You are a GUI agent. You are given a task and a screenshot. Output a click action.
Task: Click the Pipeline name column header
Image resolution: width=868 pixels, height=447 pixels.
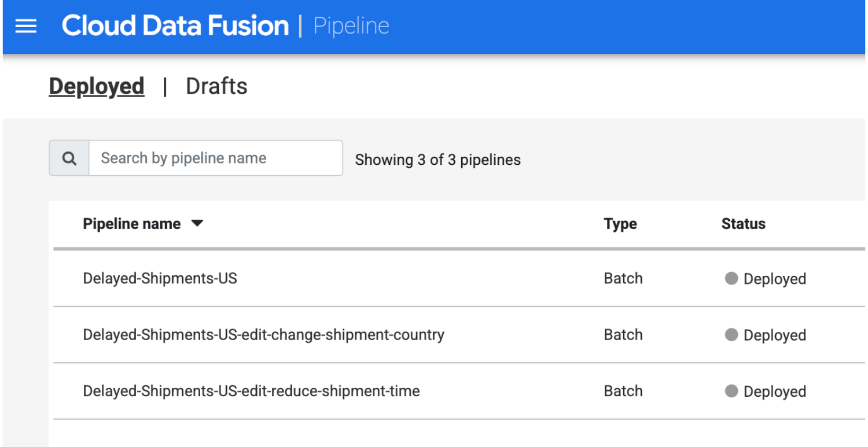coord(132,224)
